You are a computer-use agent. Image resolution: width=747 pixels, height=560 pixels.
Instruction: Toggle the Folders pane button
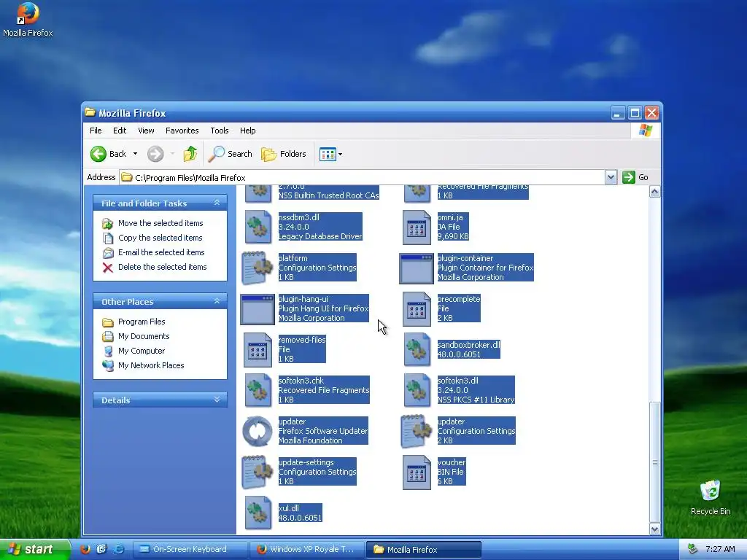click(x=284, y=154)
